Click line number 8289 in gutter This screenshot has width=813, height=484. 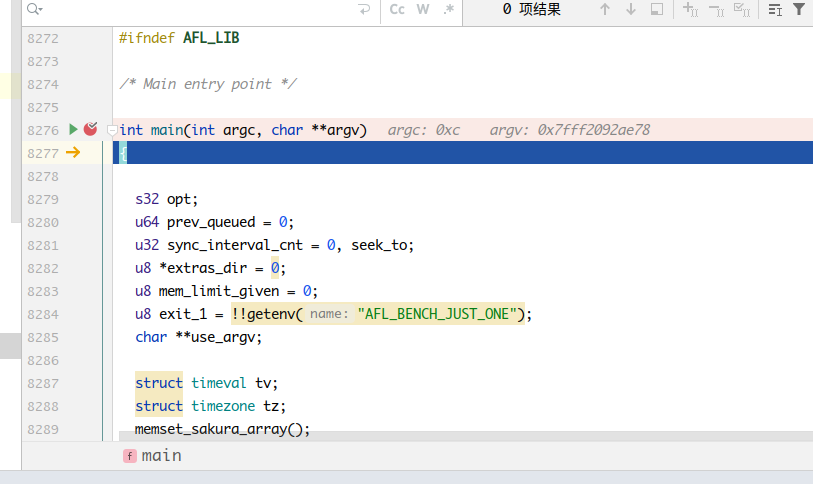click(43, 430)
